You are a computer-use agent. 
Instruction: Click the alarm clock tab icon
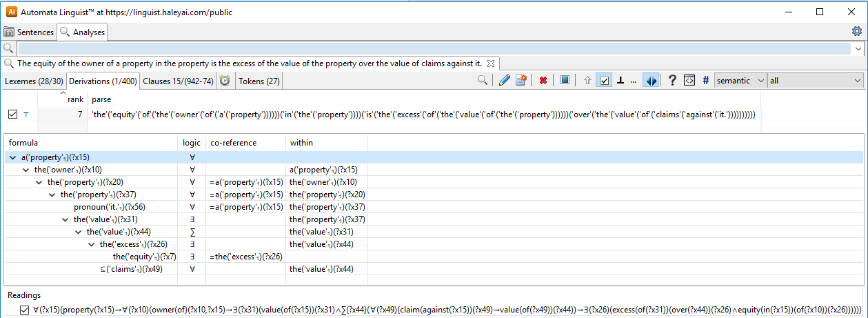pos(225,81)
